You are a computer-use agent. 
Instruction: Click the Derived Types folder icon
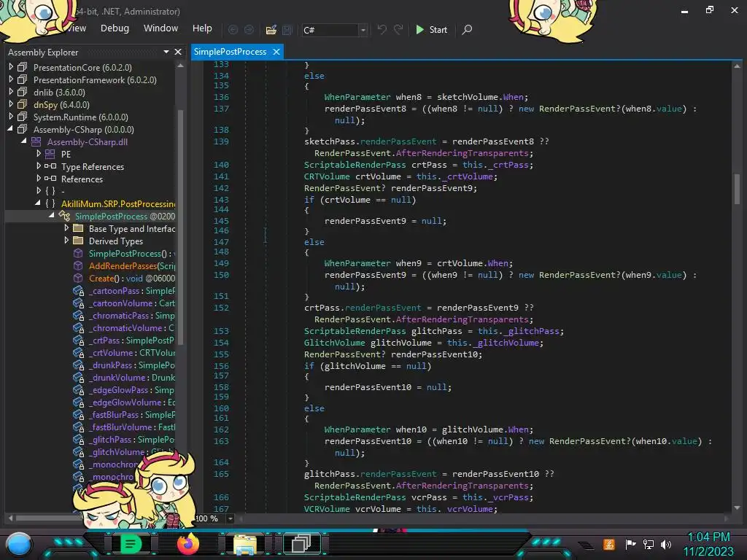click(78, 241)
